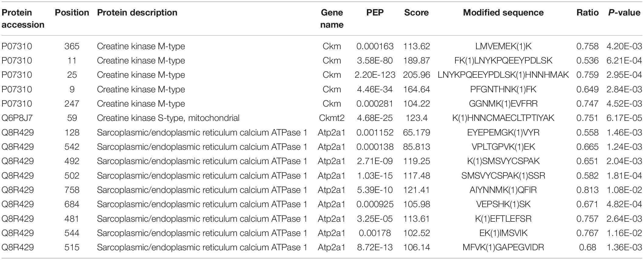
Task: Select the Gene name column header
Action: (x=332, y=19)
